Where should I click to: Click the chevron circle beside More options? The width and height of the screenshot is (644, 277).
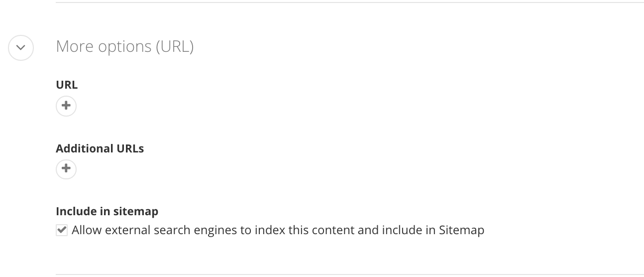point(21,48)
